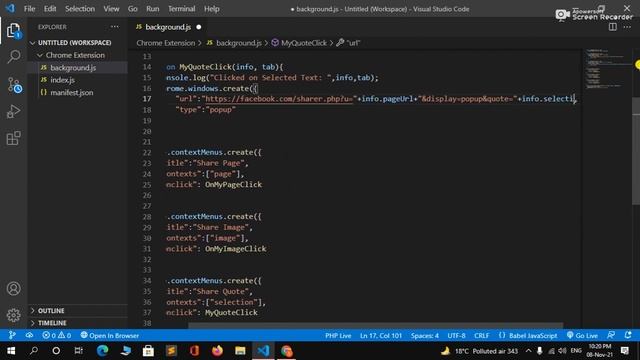The image size is (640, 360).
Task: Open Microsoft Store from taskbar
Action: click(148, 351)
